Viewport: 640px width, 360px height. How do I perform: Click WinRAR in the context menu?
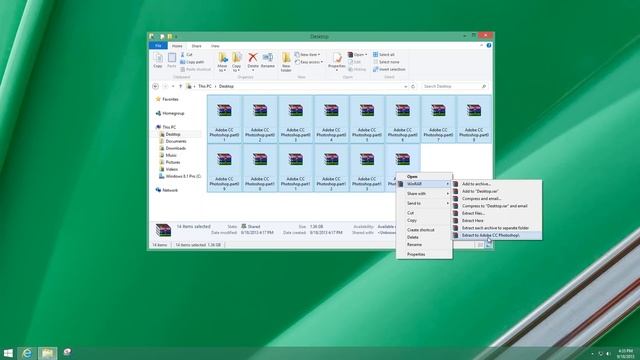[x=424, y=184]
